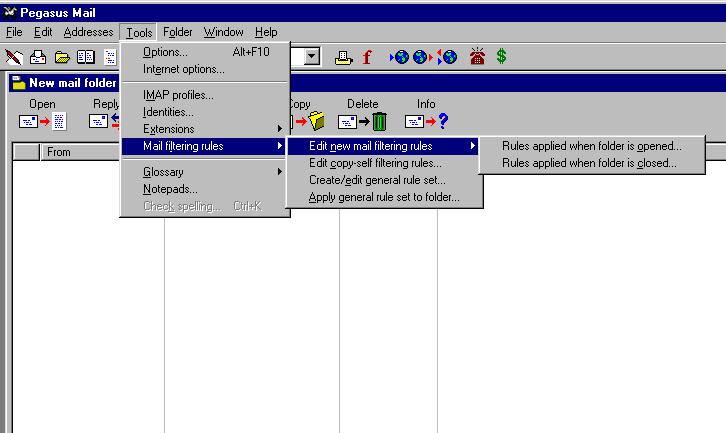This screenshot has width=726, height=433.
Task: Select Rules applied when folder is opened...
Action: click(x=592, y=146)
